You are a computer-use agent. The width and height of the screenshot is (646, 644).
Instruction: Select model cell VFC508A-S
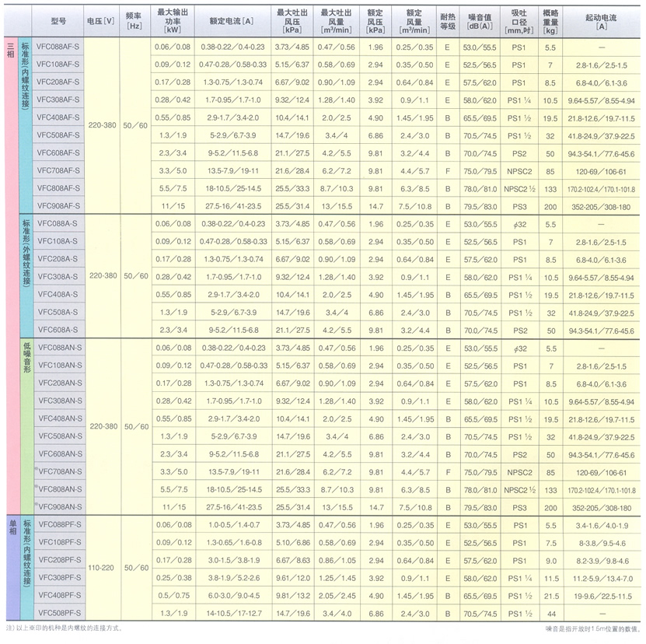tap(58, 312)
